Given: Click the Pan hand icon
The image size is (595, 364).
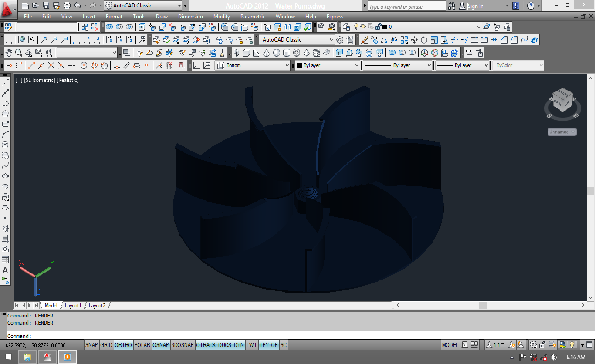Looking at the screenshot, I should click(9, 53).
